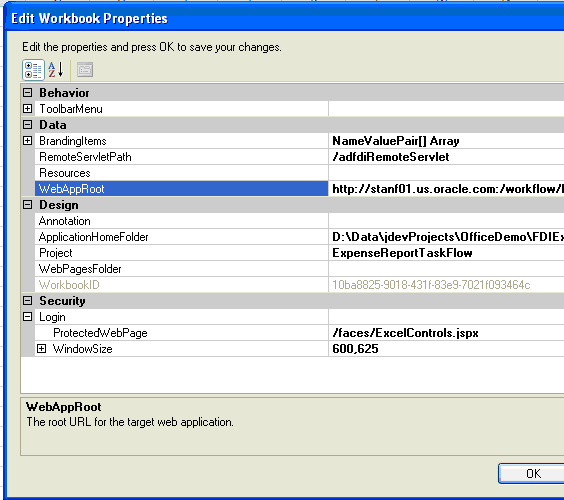
Task: Open the Property Pages toolbar icon
Action: pyautogui.click(x=85, y=70)
